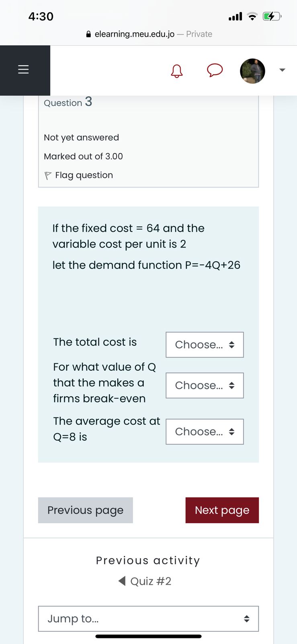This screenshot has width=297, height=644.
Task: Open the notifications bell
Action: [176, 71]
